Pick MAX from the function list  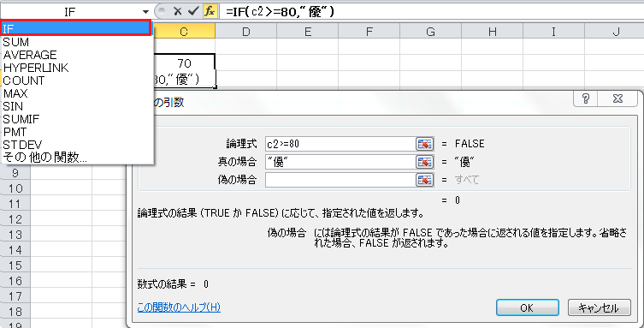(77, 93)
